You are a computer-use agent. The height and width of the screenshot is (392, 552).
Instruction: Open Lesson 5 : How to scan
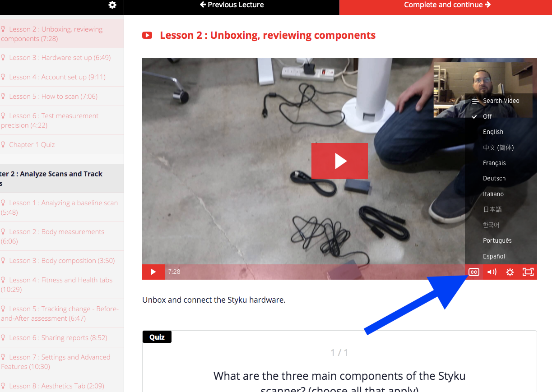tap(53, 97)
